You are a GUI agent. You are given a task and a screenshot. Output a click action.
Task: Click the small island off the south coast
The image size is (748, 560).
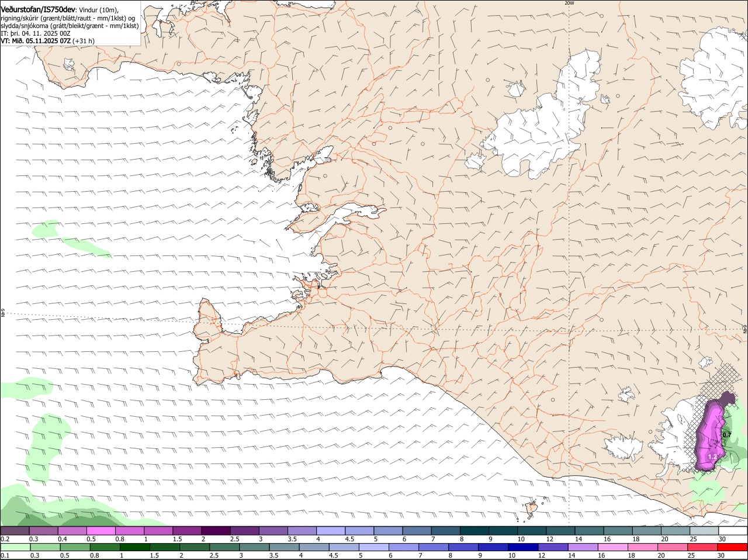click(x=531, y=509)
